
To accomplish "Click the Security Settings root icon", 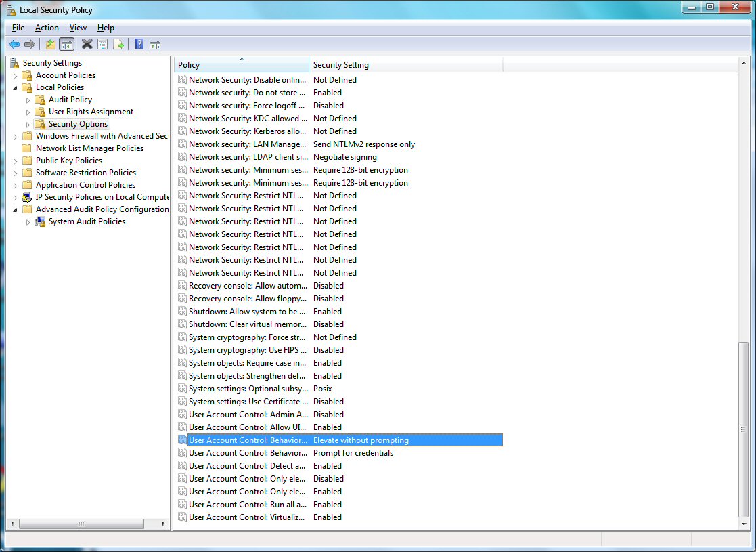I will (x=15, y=63).
